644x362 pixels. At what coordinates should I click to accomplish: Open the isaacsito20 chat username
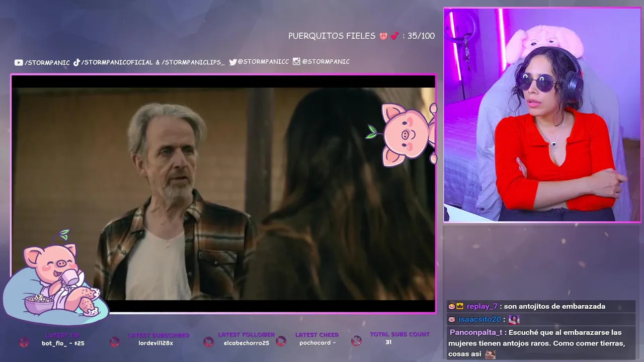coord(479,319)
